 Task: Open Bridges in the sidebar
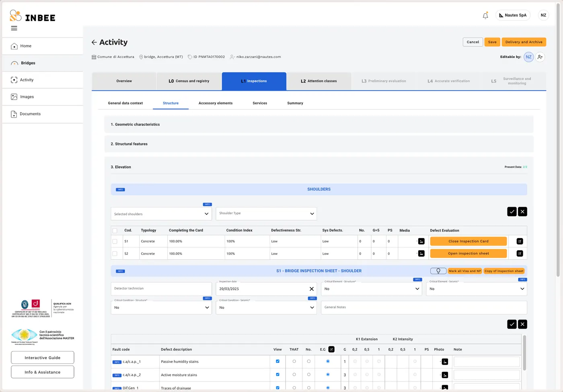(43, 63)
